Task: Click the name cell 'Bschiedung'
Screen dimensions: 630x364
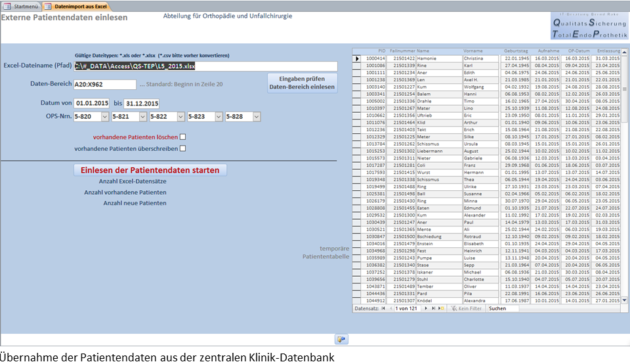Action: pos(439,237)
